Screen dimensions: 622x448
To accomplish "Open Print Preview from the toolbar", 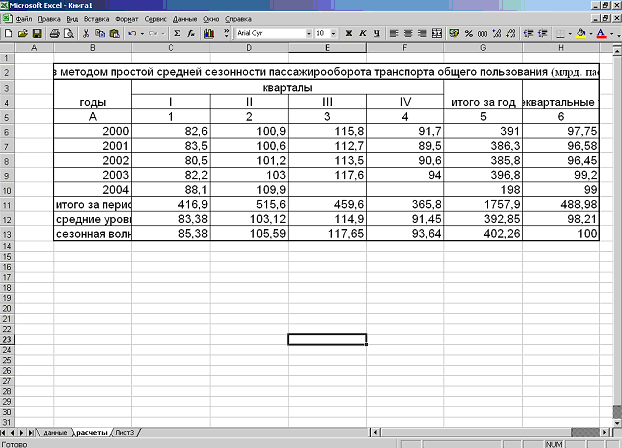I will [x=68, y=33].
